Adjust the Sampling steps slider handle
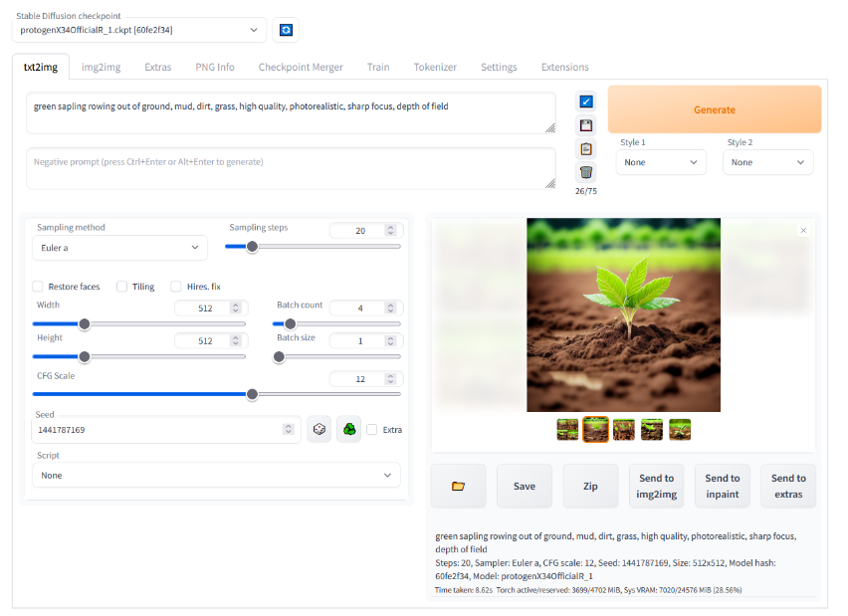 252,247
